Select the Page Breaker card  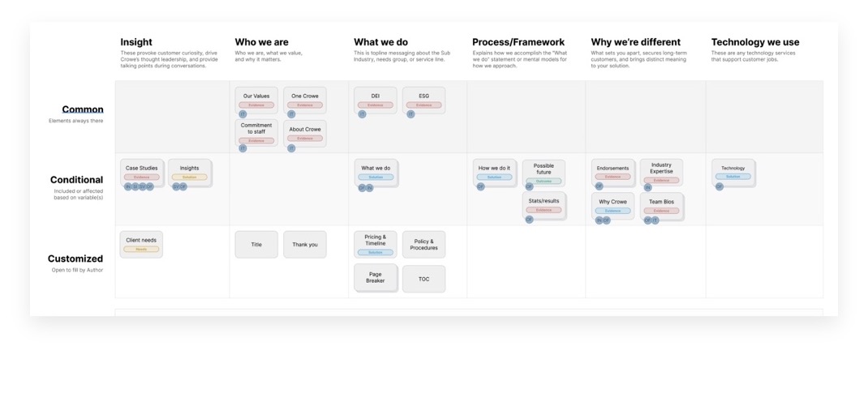[376, 278]
